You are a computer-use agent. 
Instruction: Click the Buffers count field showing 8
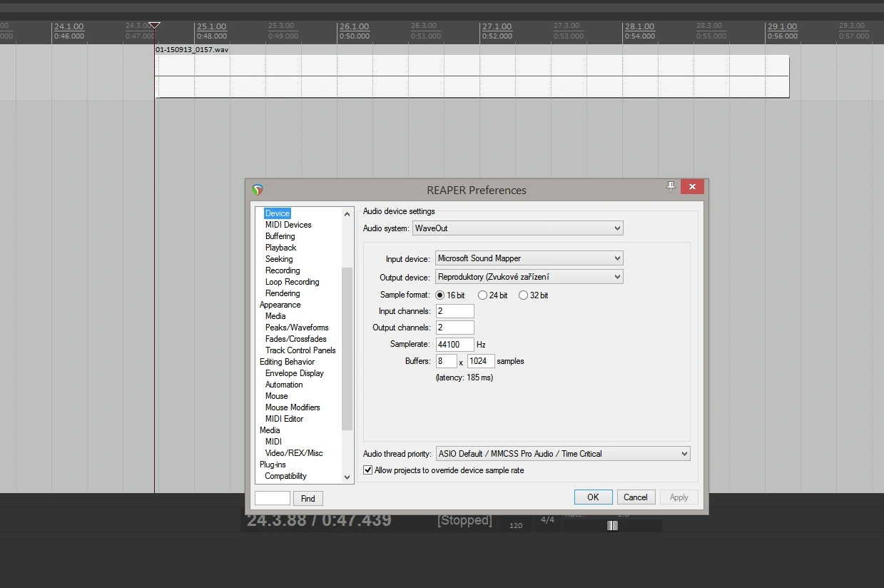(x=446, y=361)
